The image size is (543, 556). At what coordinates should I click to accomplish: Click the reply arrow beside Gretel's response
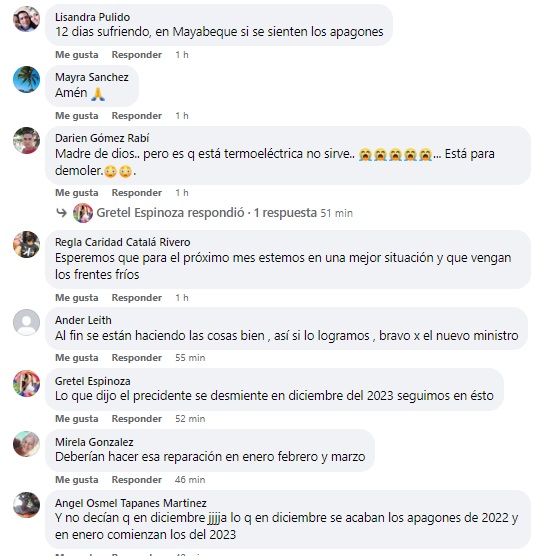[62, 213]
